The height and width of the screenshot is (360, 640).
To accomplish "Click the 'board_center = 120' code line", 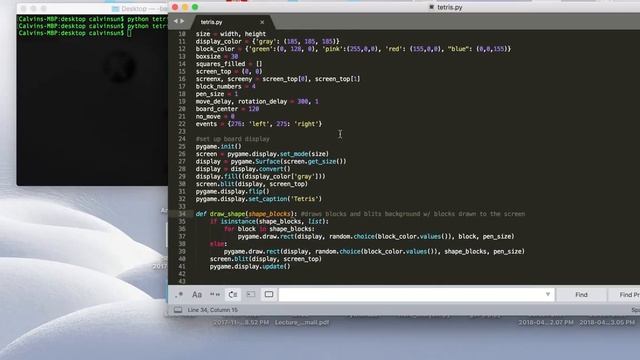I will (227, 109).
